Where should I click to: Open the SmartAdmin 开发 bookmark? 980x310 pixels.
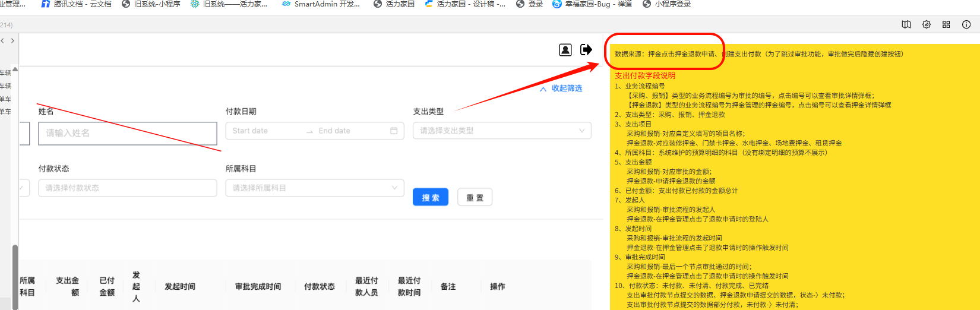click(321, 4)
